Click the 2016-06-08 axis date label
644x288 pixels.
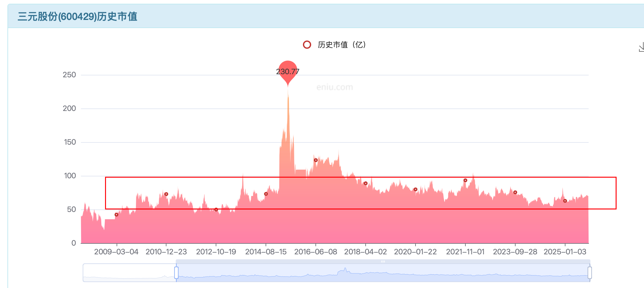pyautogui.click(x=316, y=252)
